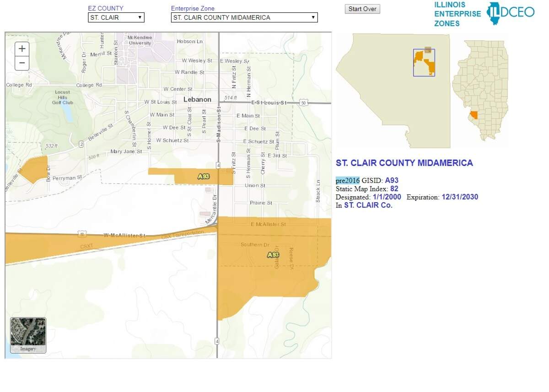Screen dimensions: 549x392
Task: Click the Union St label
Action: tap(255, 185)
